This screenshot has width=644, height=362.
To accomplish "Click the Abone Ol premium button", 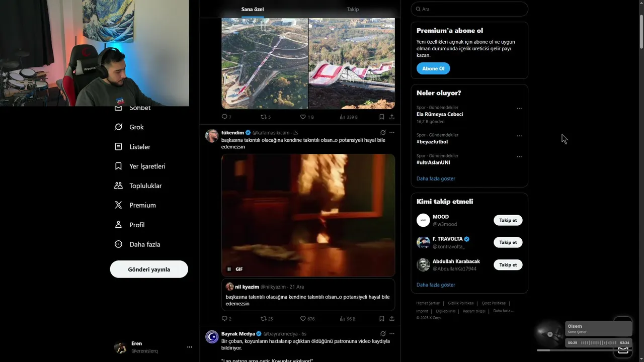I will (x=433, y=68).
